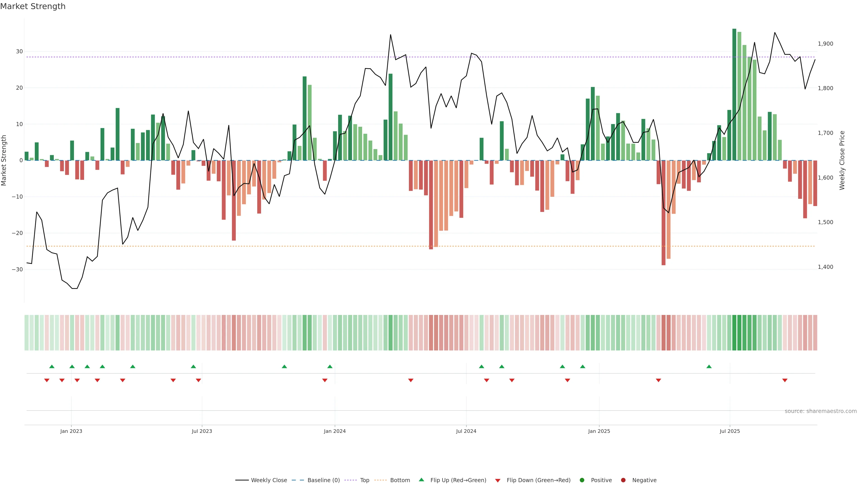Click the Positive green circle legend icon
This screenshot has width=868, height=488.
click(x=582, y=480)
